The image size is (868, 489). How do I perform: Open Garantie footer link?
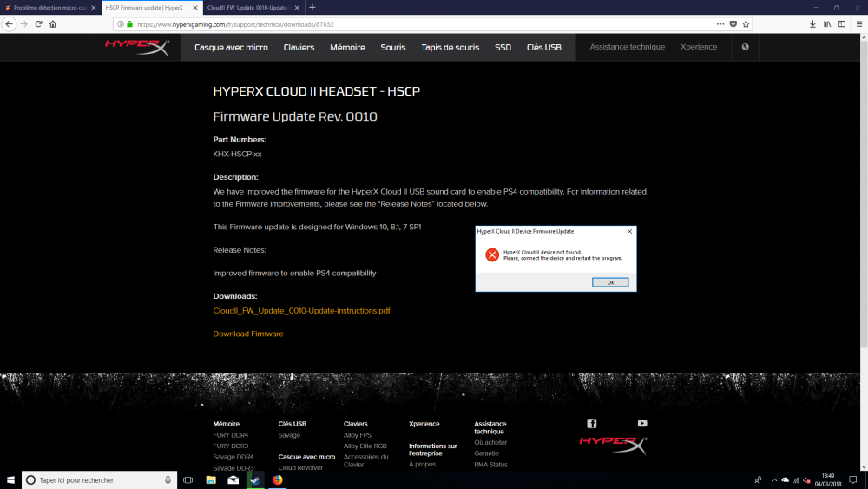[487, 453]
